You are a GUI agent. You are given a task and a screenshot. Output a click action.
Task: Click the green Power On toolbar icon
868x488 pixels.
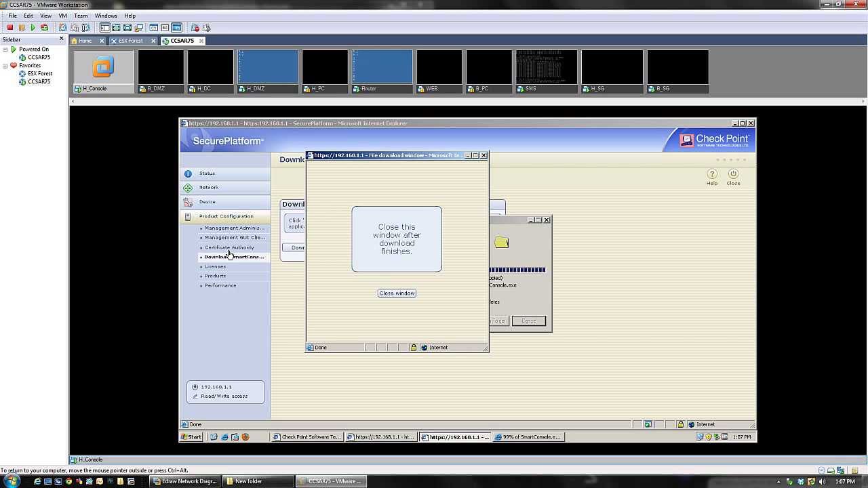point(33,28)
